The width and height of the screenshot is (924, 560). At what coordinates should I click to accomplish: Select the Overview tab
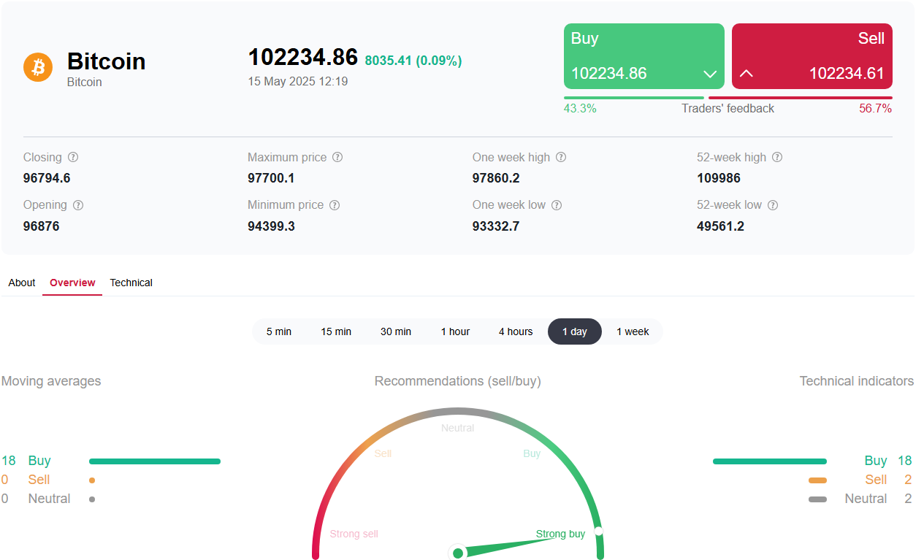coord(72,283)
